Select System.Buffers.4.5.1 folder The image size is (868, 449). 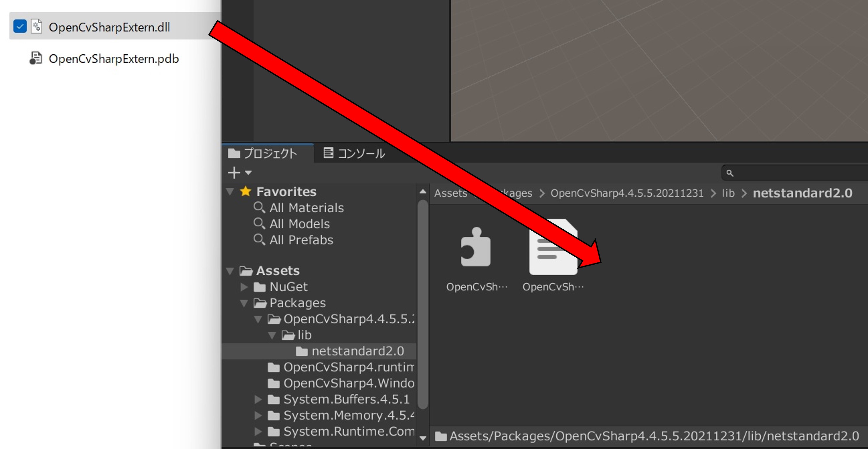coord(346,399)
